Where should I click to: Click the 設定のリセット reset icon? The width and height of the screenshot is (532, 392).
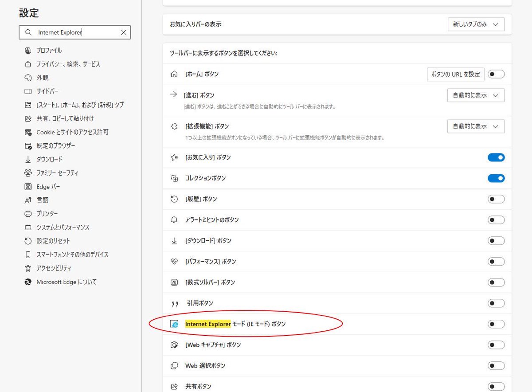28,241
